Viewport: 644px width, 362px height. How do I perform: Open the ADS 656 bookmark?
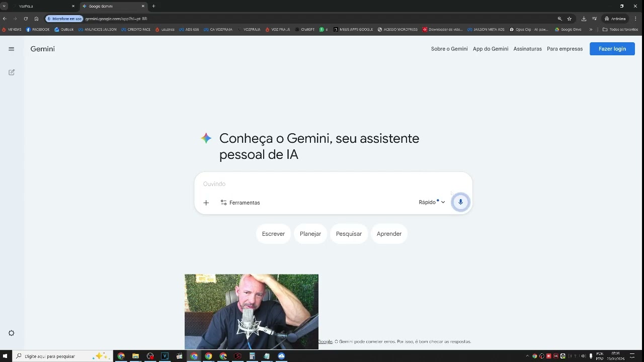click(189, 30)
